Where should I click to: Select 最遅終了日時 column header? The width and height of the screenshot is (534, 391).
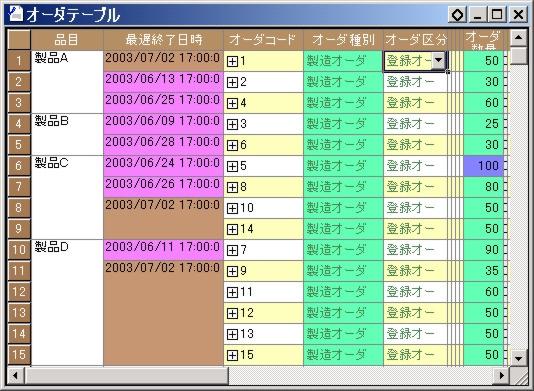click(x=163, y=40)
